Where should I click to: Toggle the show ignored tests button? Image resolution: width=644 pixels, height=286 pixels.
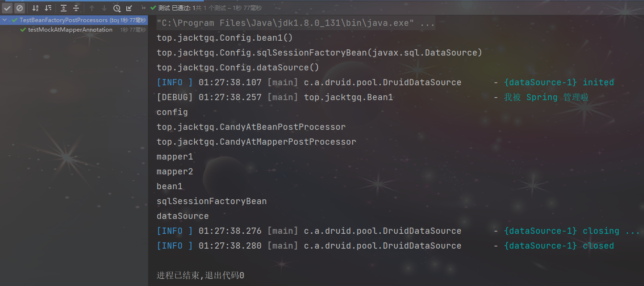19,8
